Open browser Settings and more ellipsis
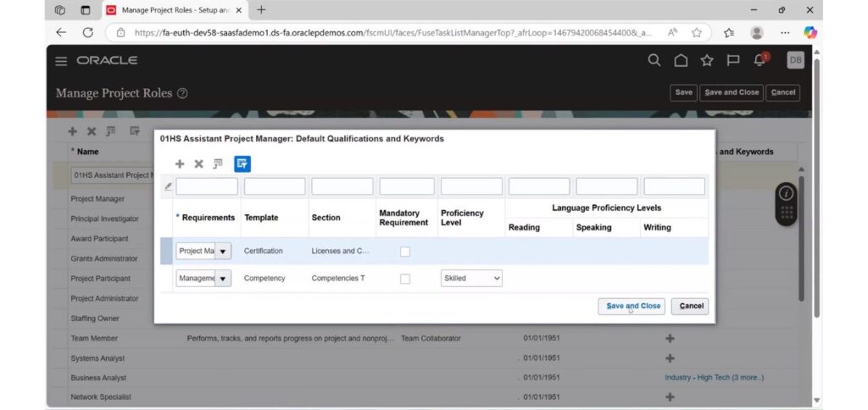The image size is (868, 410). click(x=785, y=33)
